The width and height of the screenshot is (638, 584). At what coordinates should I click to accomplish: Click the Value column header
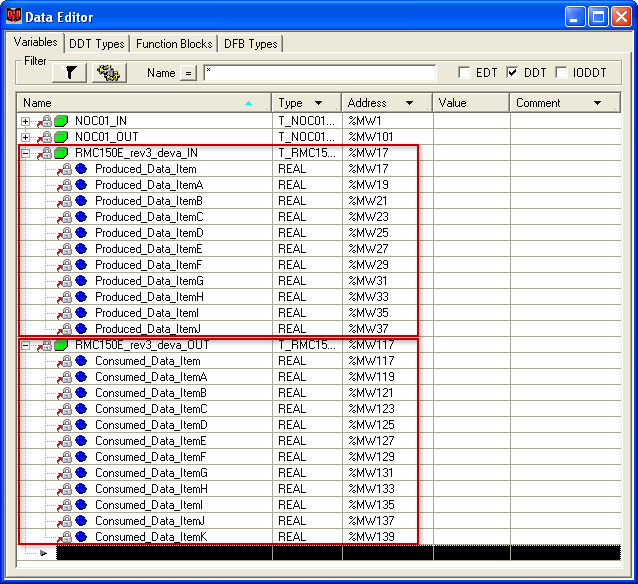471,103
